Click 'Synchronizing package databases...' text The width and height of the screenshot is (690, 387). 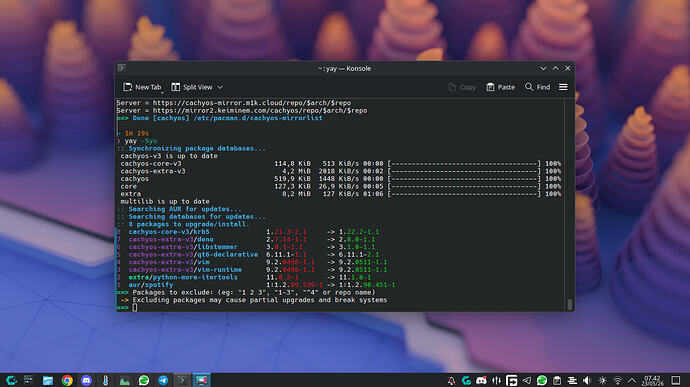197,148
